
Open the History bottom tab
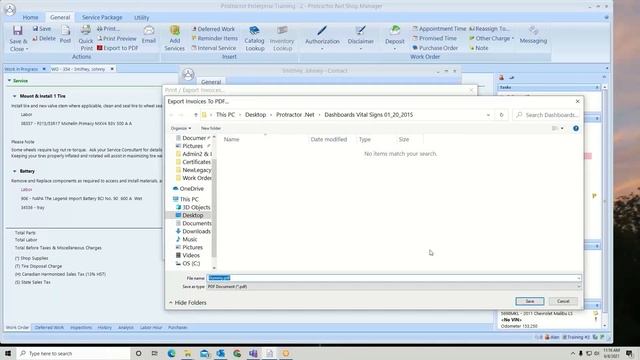click(x=104, y=327)
